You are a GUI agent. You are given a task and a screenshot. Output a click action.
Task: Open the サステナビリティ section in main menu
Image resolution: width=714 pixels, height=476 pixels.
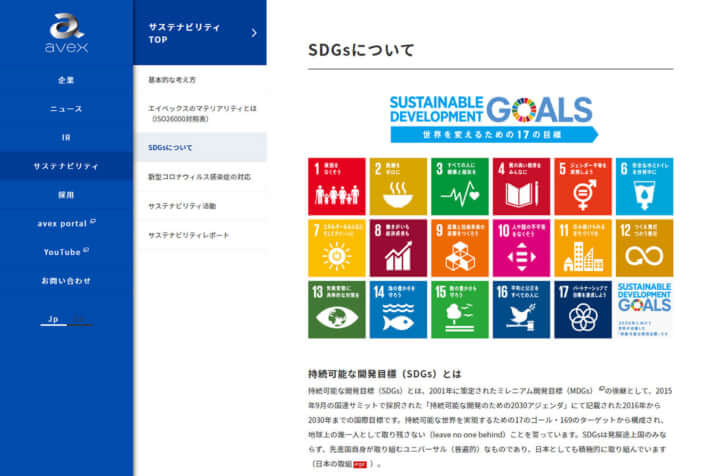click(x=66, y=166)
